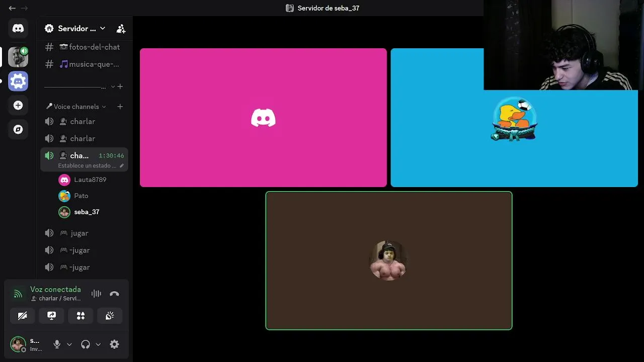Open the Activities launcher
The width and height of the screenshot is (644, 362).
tap(80, 316)
